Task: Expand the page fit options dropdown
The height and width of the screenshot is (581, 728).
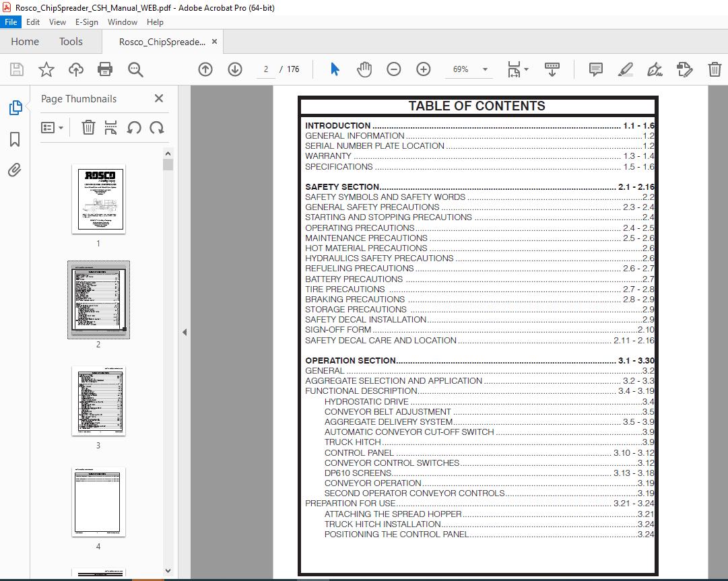Action: click(x=526, y=69)
